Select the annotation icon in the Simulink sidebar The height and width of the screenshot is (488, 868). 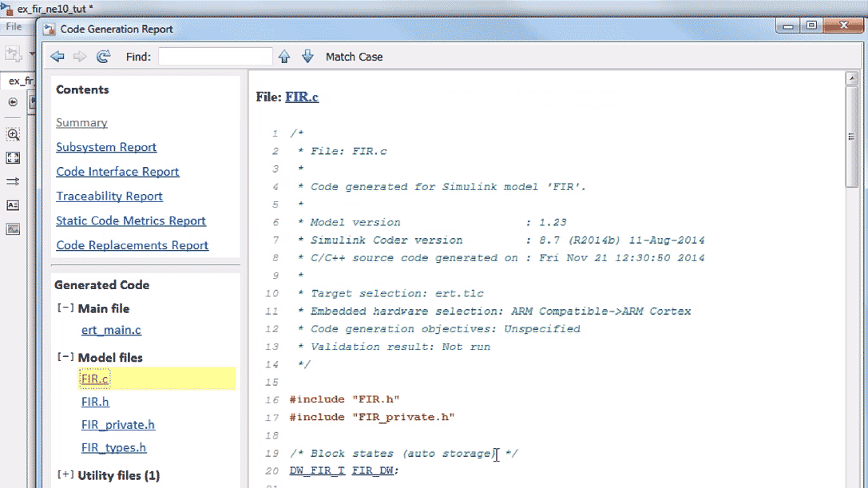click(11, 204)
